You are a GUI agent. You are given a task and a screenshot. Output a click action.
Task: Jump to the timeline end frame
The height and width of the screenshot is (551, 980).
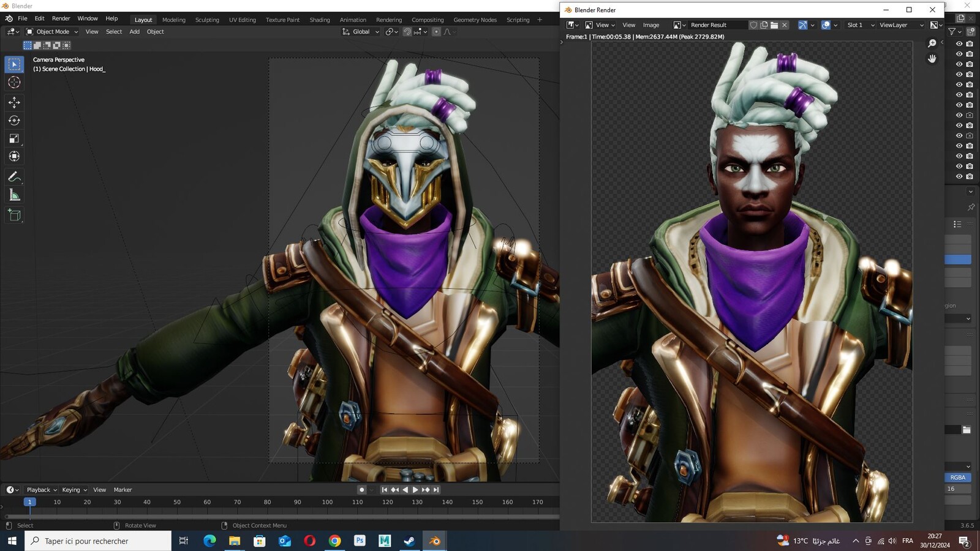click(436, 490)
